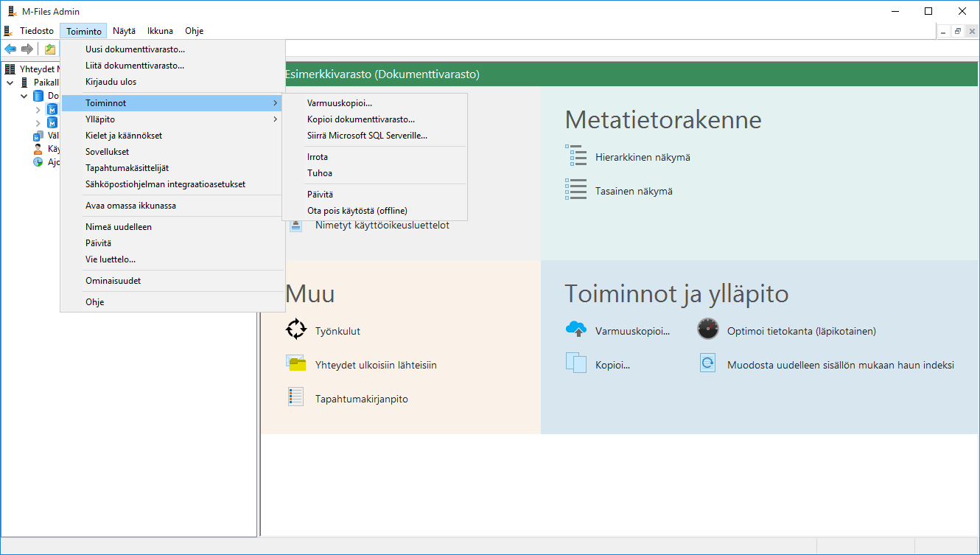Select Kopioi dokumenttivarasto... from the submenu
The width and height of the screenshot is (980, 555).
point(360,119)
